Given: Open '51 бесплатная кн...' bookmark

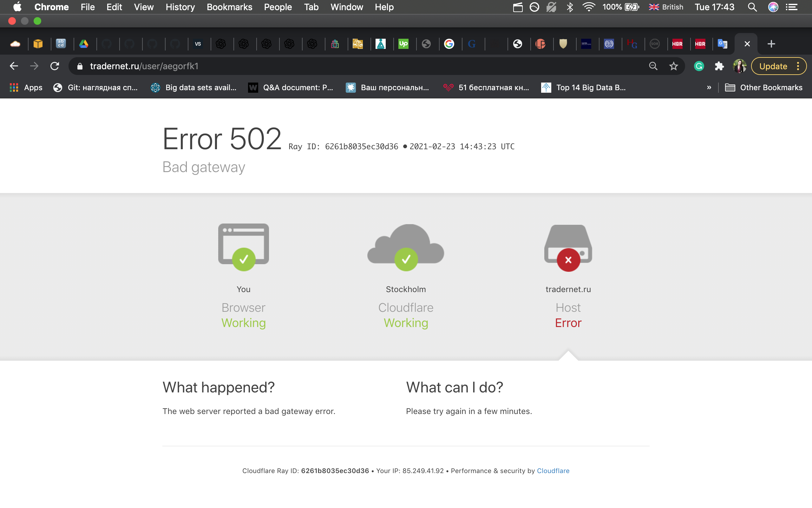Looking at the screenshot, I should coord(486,88).
